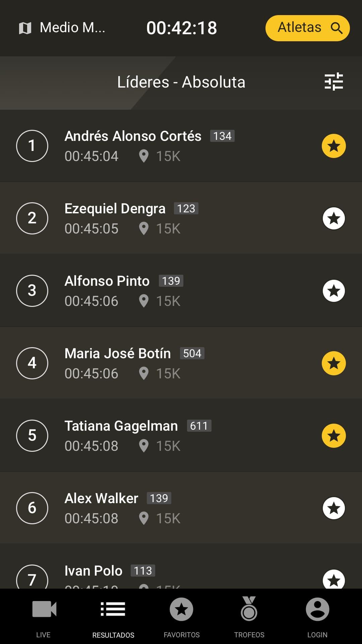The width and height of the screenshot is (362, 644).
Task: Tap the Live video camera icon
Action: coord(44,609)
